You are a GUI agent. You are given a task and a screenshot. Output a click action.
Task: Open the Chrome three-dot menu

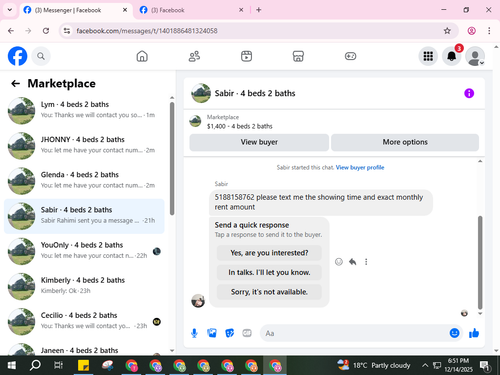489,31
